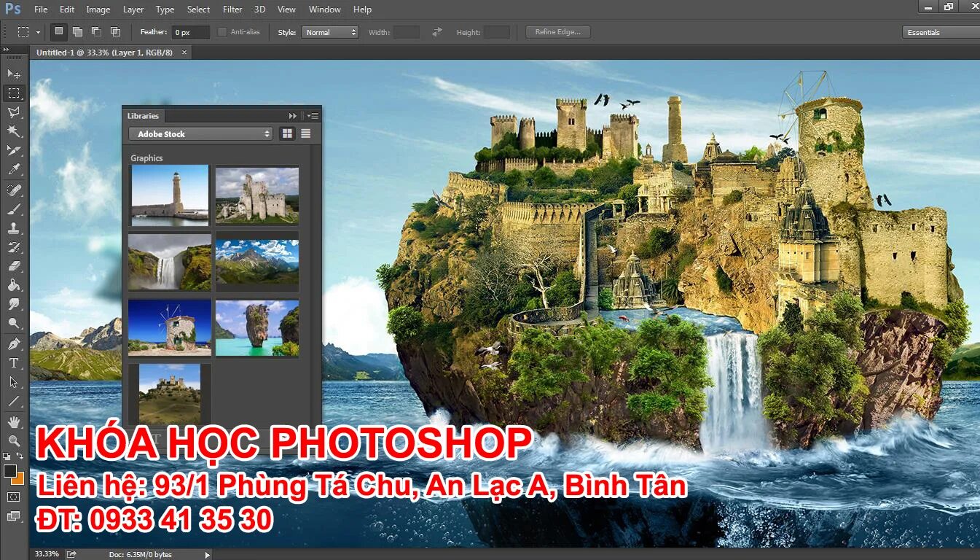
Task: Open the Libraries panel options menu
Action: pyautogui.click(x=312, y=115)
